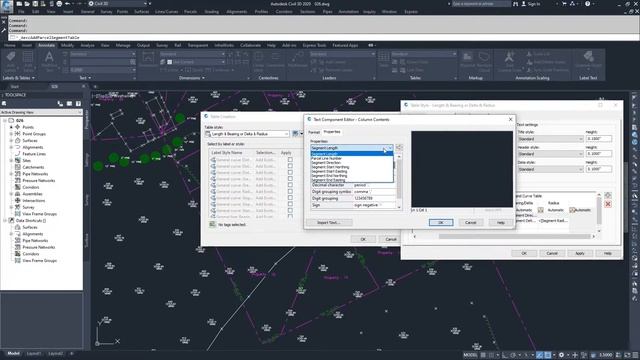This screenshot has width=640, height=360.
Task: Click the edit table style icon in Table Creation
Action: pos(295,133)
